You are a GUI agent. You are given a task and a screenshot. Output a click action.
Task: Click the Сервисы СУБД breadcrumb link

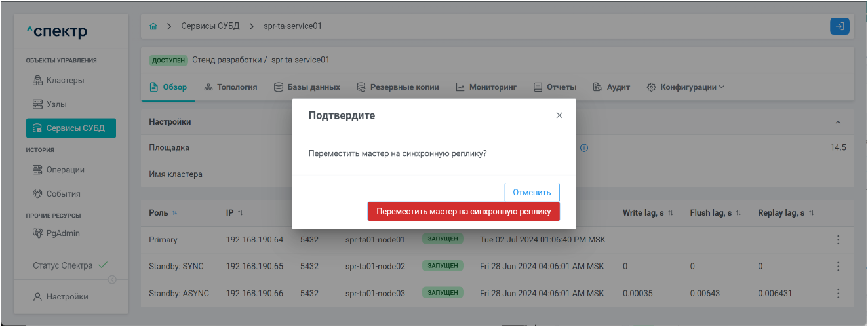pyautogui.click(x=210, y=26)
